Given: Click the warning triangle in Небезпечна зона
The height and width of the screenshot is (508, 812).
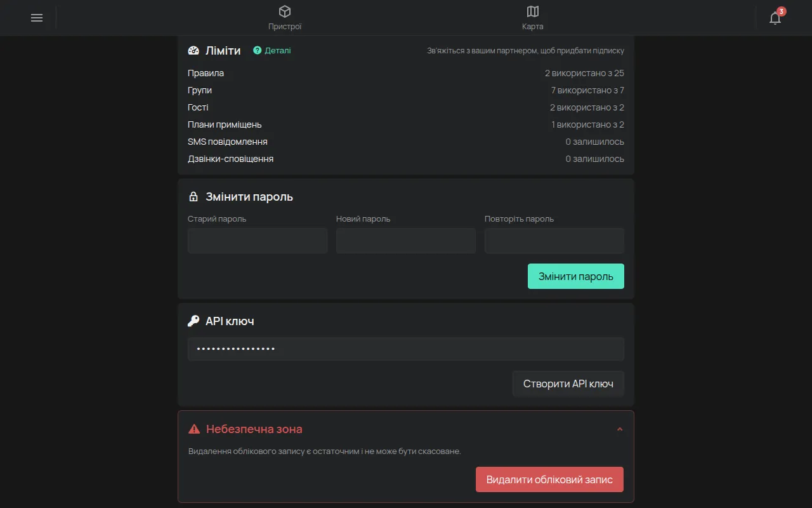Looking at the screenshot, I should tap(194, 429).
